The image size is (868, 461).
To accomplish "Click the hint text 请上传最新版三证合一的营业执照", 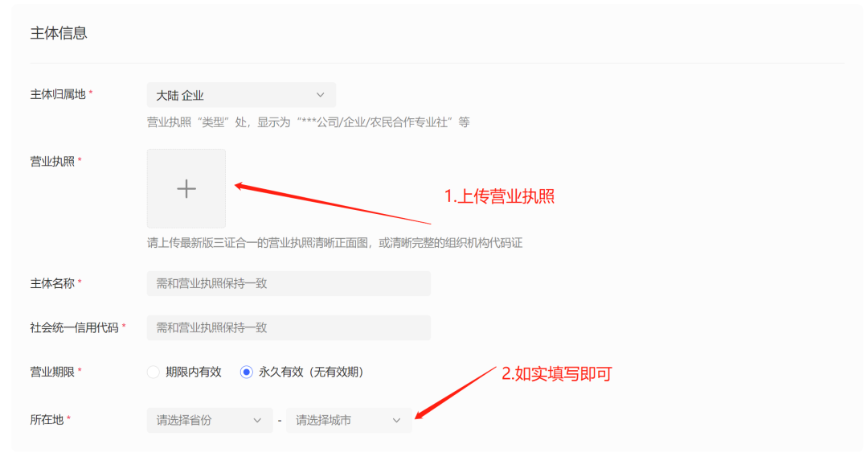I will tap(335, 243).
